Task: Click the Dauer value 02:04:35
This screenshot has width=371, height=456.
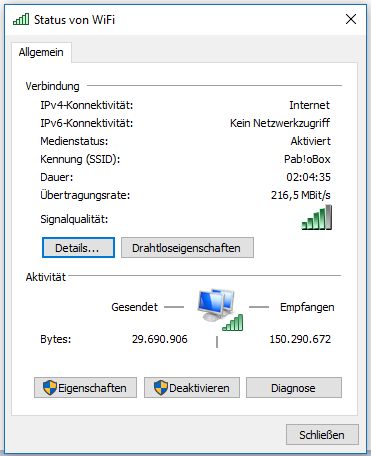Action: click(308, 177)
